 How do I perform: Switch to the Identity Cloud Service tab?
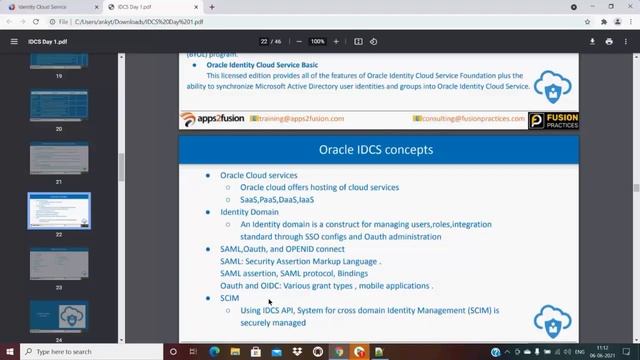[53, 7]
